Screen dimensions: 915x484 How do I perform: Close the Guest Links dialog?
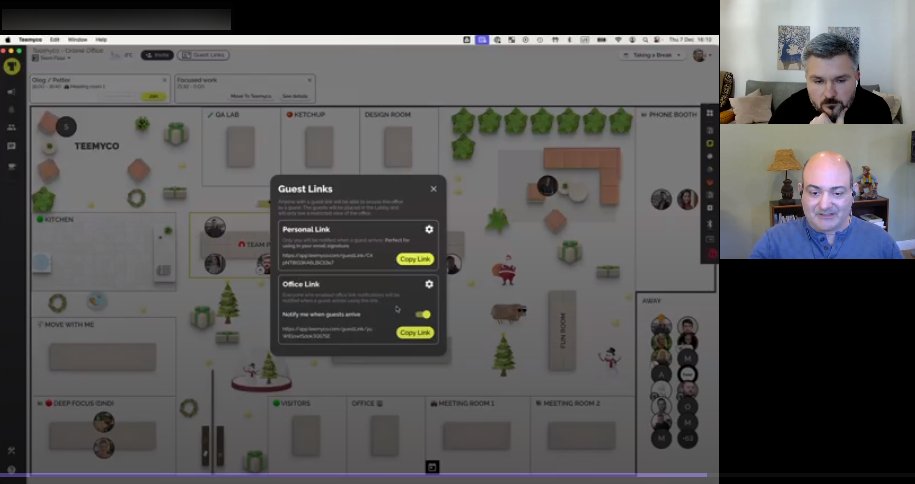point(433,189)
